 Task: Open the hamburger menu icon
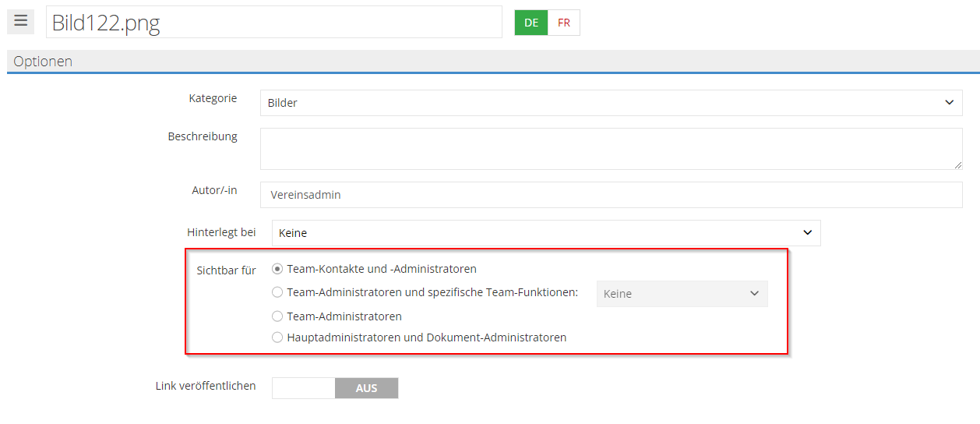(20, 21)
